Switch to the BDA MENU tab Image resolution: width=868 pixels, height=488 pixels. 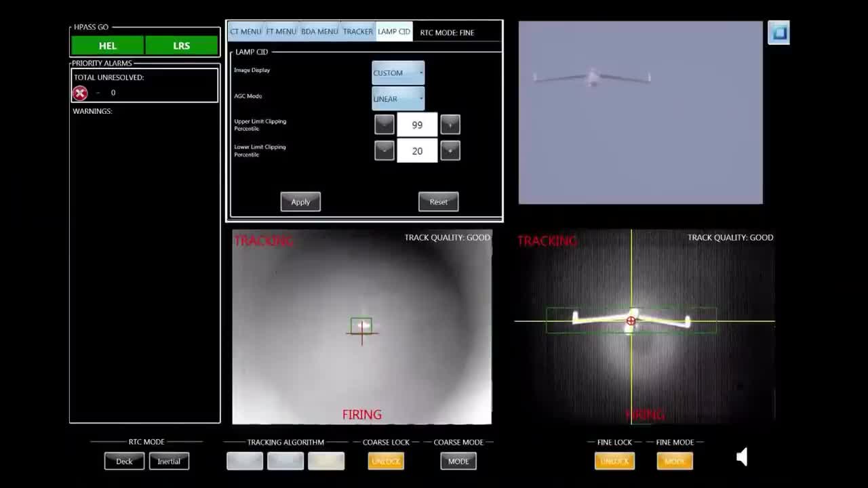pyautogui.click(x=319, y=32)
